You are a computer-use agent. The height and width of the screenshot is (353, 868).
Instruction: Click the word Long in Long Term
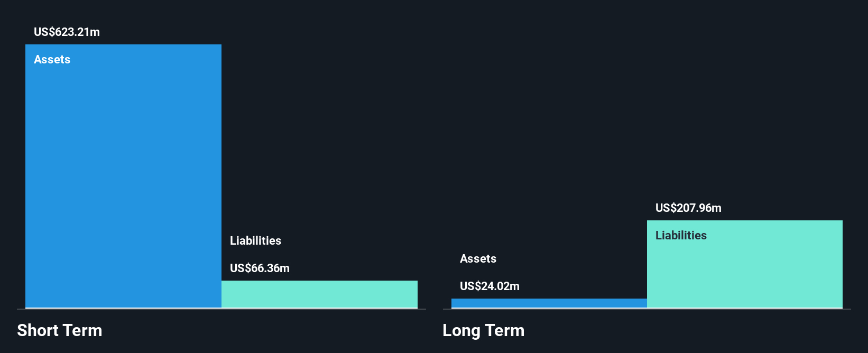click(x=461, y=331)
